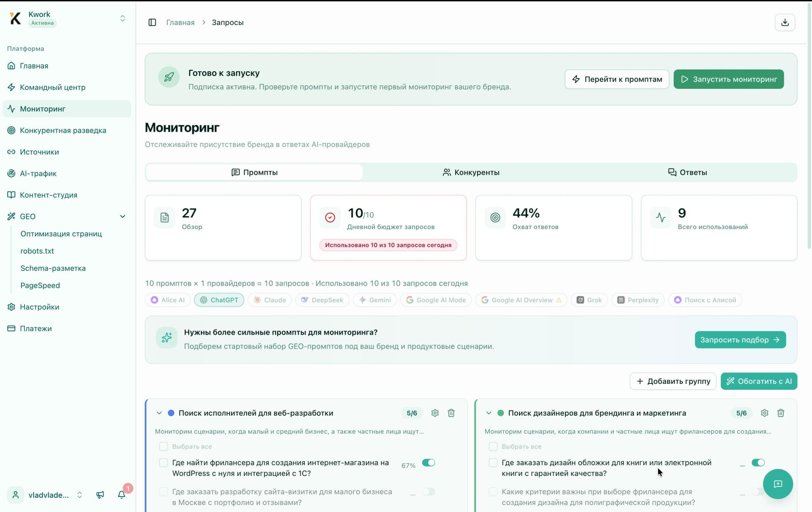Select Конкурентная разведка in the sidebar
Image resolution: width=812 pixels, height=512 pixels.
[63, 130]
